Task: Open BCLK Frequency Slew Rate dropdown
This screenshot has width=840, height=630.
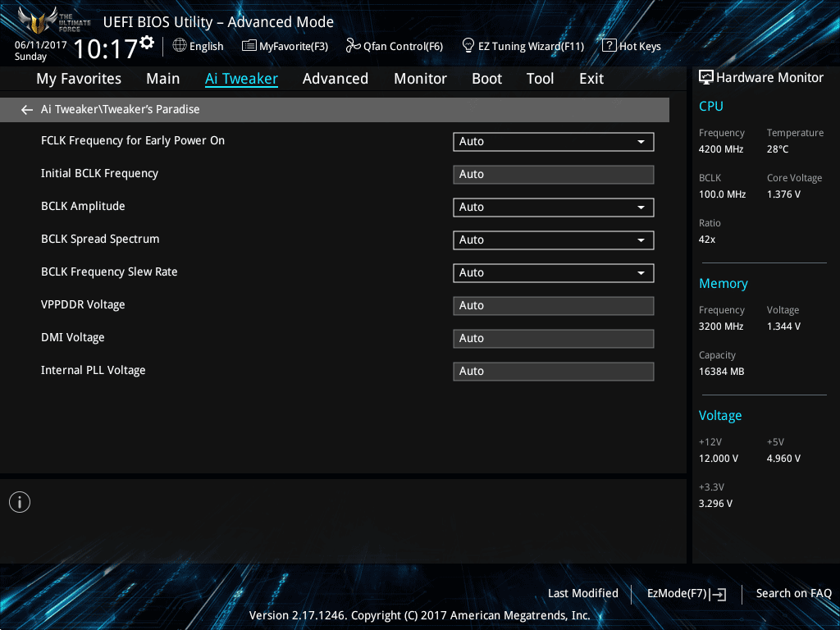Action: (x=554, y=272)
